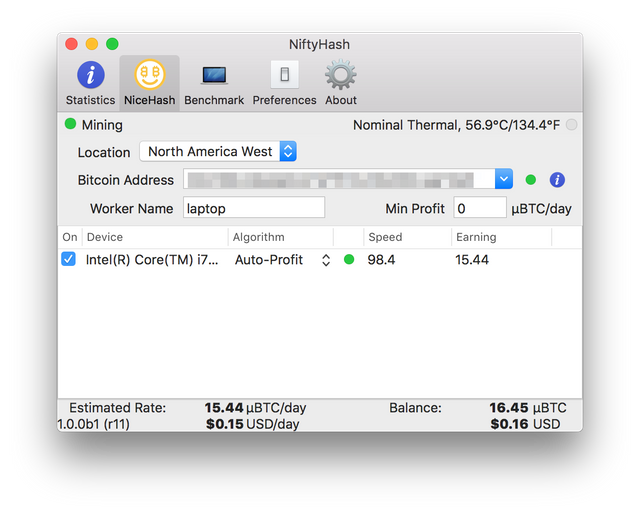This screenshot has width=640, height=513.
Task: Open Preferences switch icon
Action: [x=284, y=75]
